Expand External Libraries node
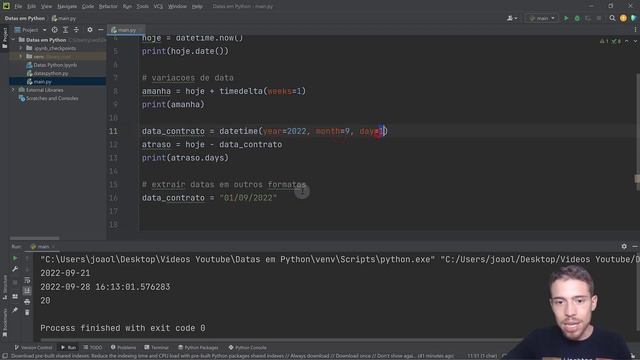Screen dimensions: 640x360 (x=13, y=90)
